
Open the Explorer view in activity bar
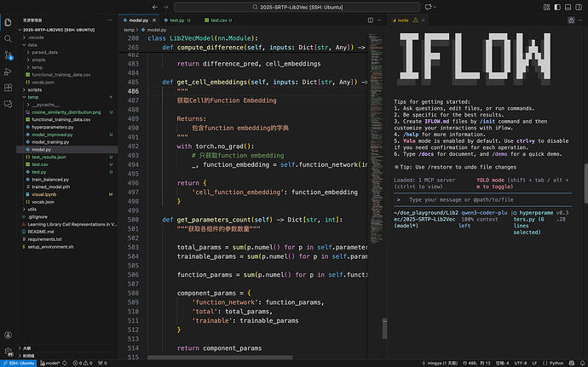click(x=8, y=22)
